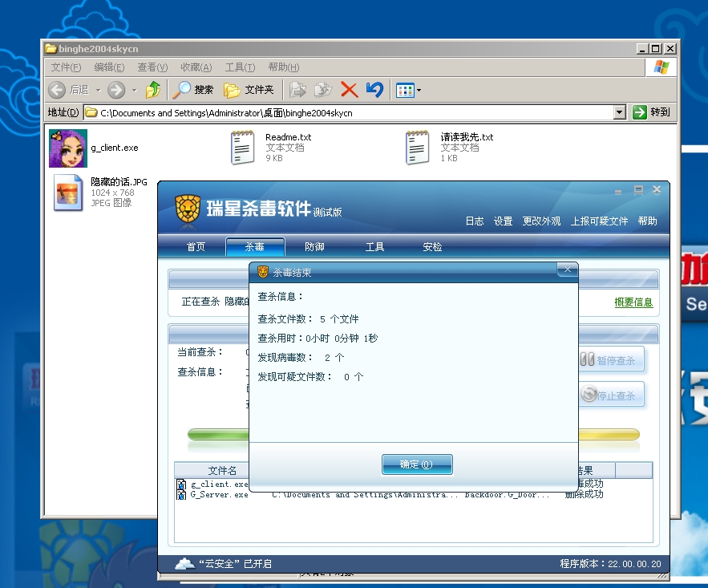Click the 查杀文件数 5 个文件 line
This screenshot has height=588, width=708.
pos(308,318)
